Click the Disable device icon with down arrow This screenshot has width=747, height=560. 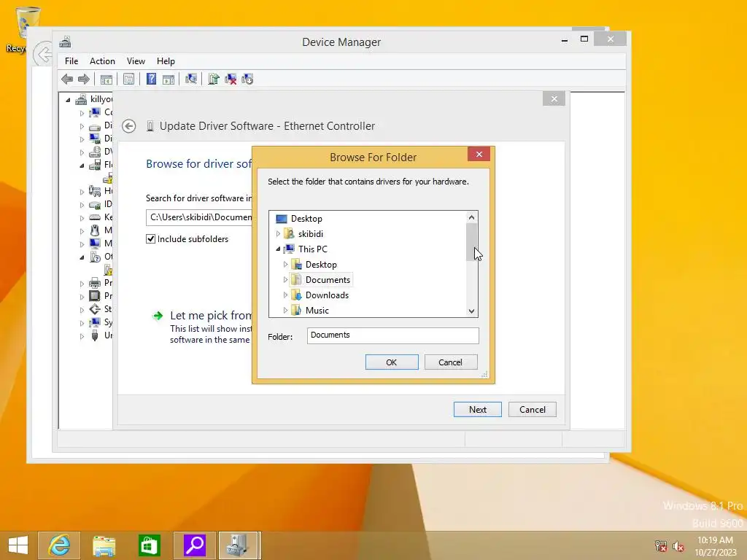click(x=247, y=79)
